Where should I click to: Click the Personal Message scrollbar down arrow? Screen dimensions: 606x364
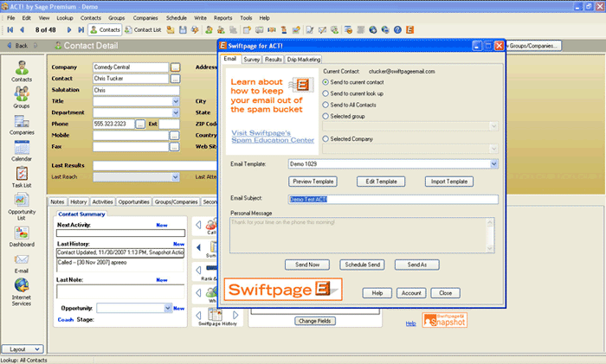pyautogui.click(x=490, y=249)
